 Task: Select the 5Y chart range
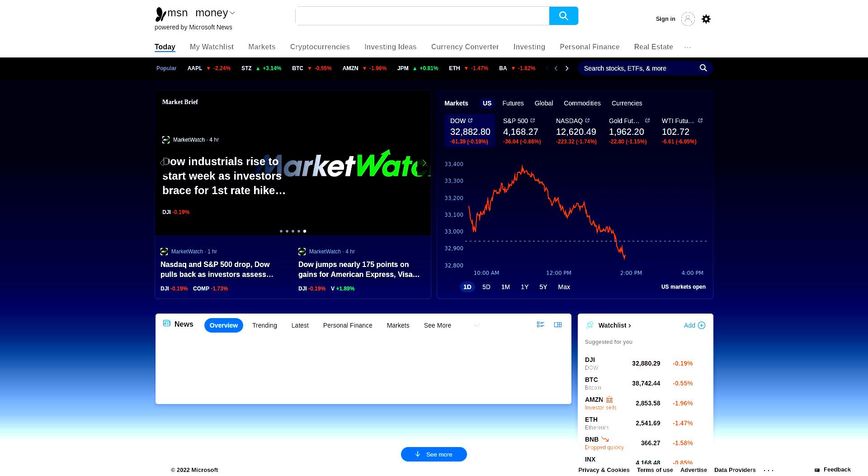pos(543,287)
